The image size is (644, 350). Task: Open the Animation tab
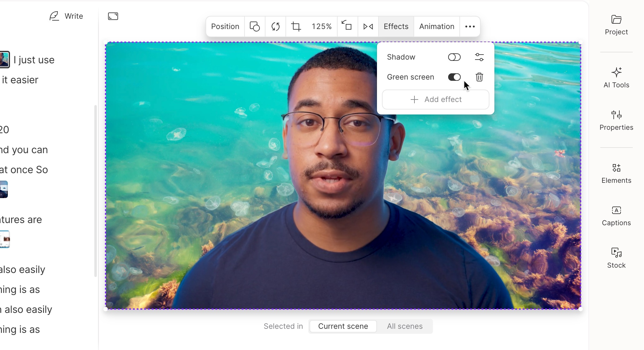tap(437, 27)
